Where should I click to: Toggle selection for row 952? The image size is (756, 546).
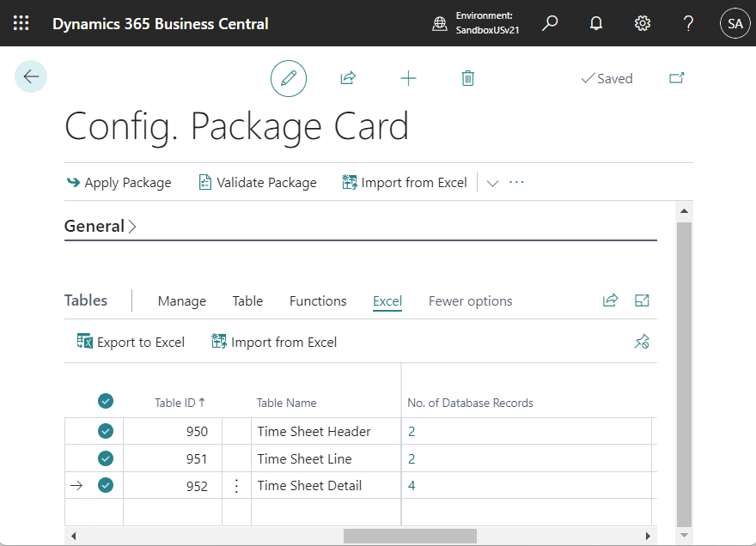(106, 485)
